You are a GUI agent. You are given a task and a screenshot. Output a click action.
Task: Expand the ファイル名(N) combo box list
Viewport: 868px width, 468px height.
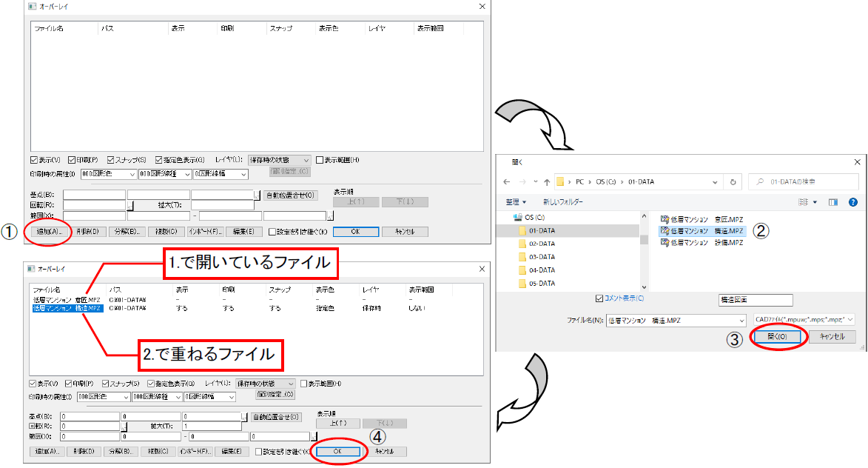click(x=741, y=320)
